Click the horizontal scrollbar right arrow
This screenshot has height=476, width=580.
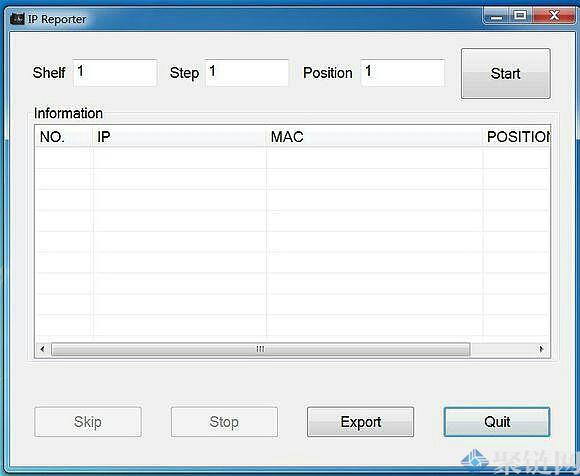(x=542, y=349)
